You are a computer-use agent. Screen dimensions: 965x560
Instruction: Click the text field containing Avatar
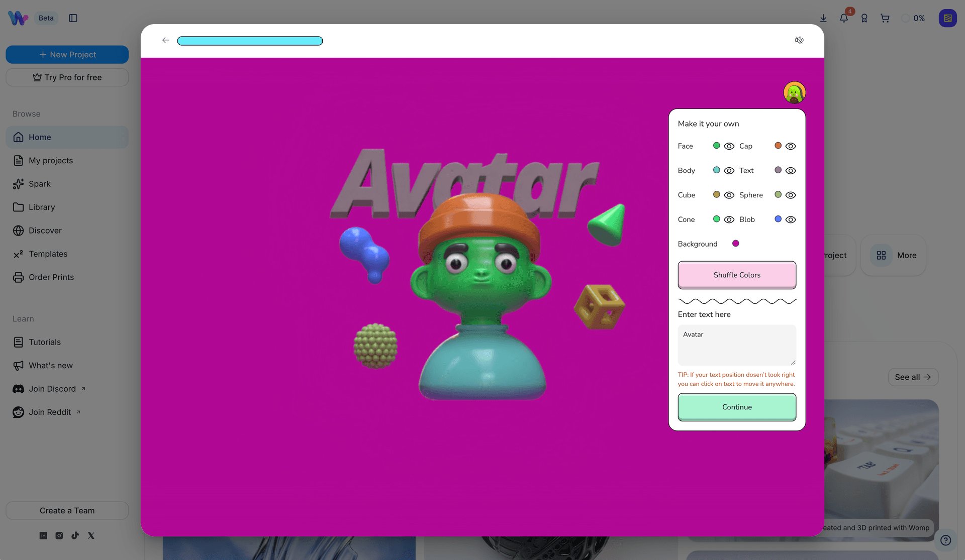[x=737, y=345]
